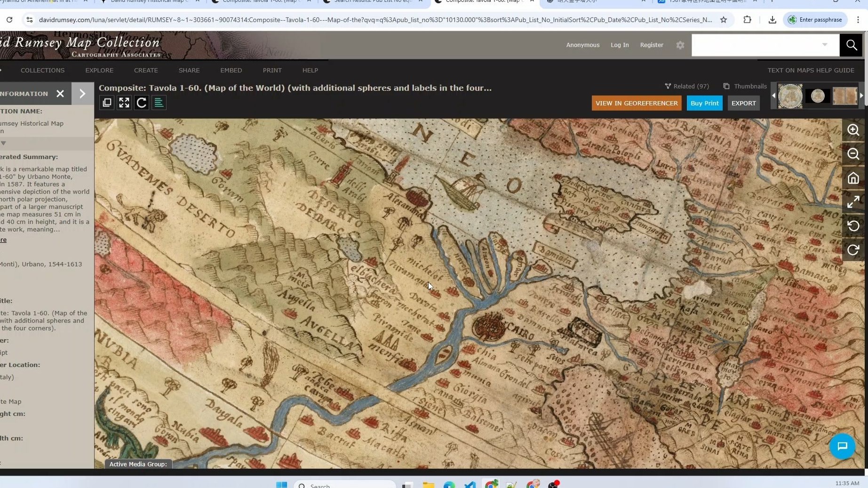Open the Print menu
868x488 pixels.
pyautogui.click(x=272, y=70)
